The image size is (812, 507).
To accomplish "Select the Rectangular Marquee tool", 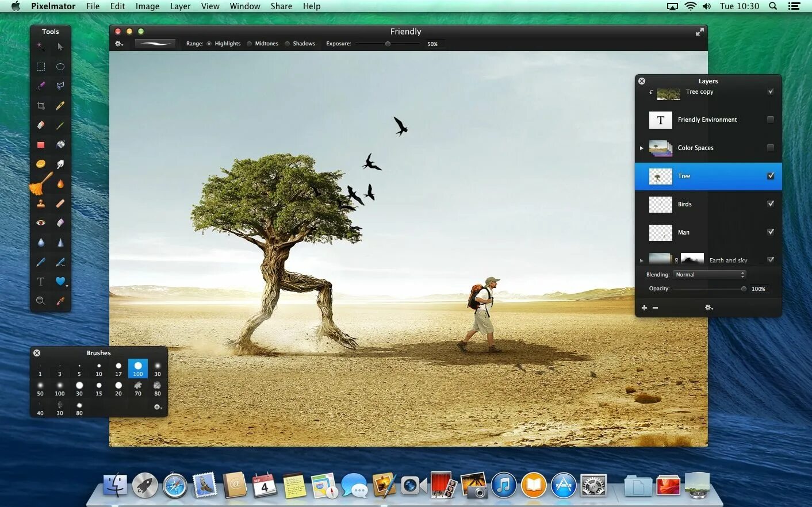I will tap(41, 67).
